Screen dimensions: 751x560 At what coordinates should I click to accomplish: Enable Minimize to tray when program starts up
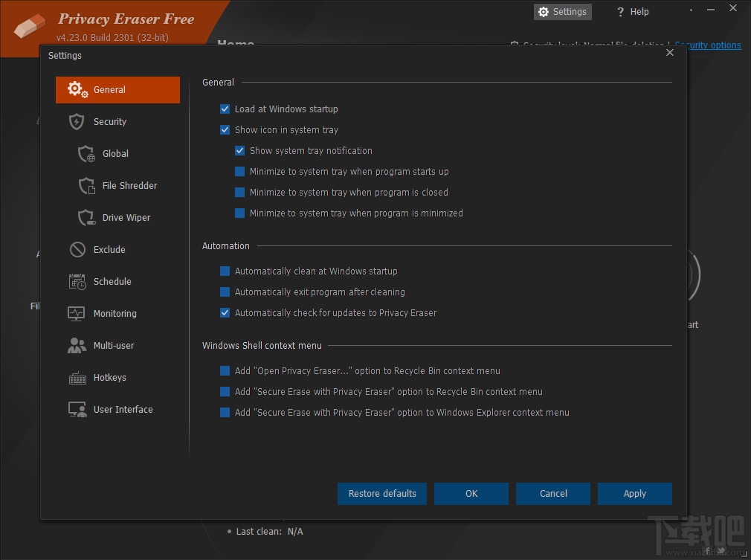240,172
